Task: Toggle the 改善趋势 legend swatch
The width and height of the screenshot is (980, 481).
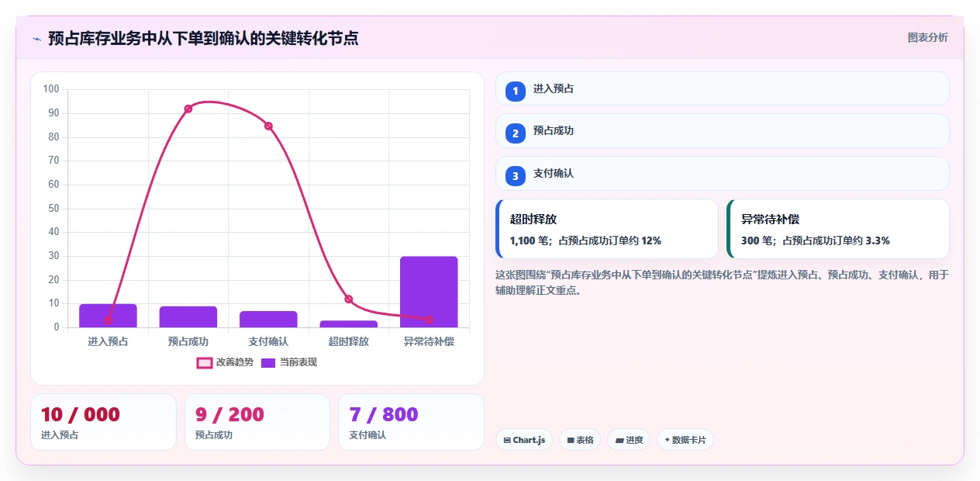Action: pyautogui.click(x=205, y=362)
